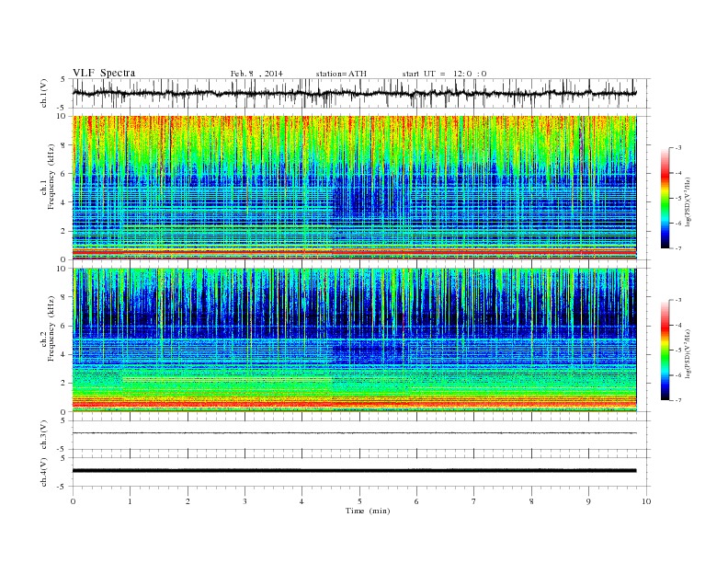
Task: Click the "-5" tick on ch.1 colorbar
Action: [678, 198]
